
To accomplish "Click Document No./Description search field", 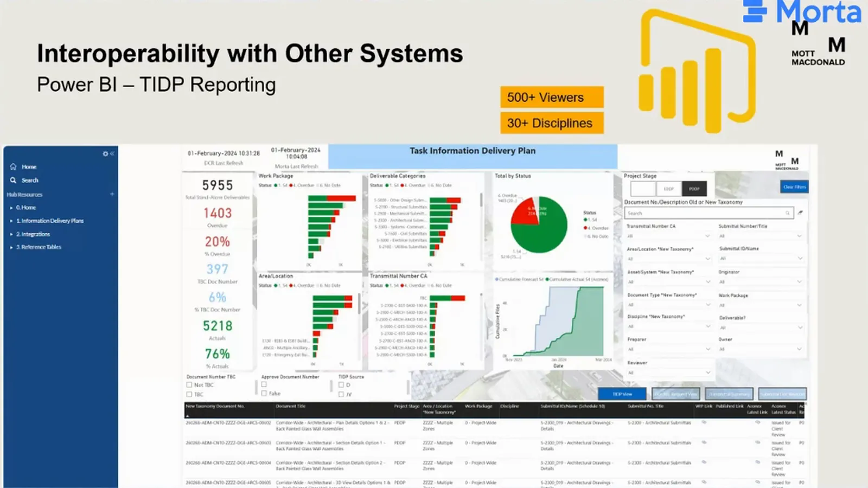I will (x=709, y=213).
